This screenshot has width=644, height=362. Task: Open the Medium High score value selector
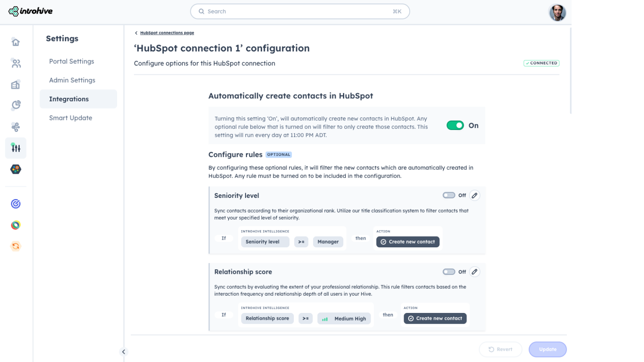pos(344,319)
